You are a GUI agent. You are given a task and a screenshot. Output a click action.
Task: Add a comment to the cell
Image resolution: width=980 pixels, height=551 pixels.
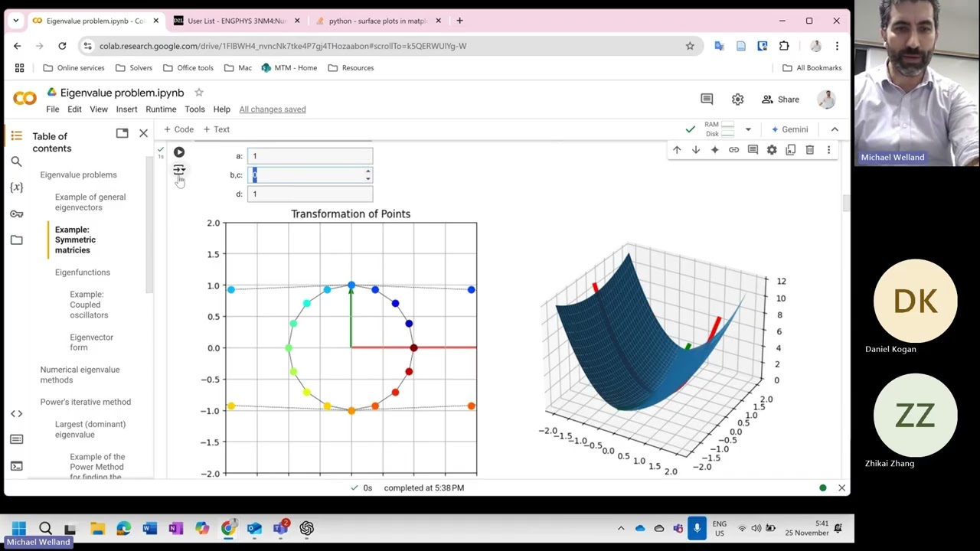point(753,150)
